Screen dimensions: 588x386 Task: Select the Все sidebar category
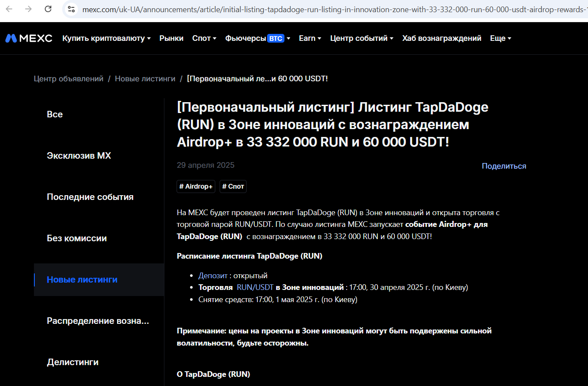[x=99, y=114]
